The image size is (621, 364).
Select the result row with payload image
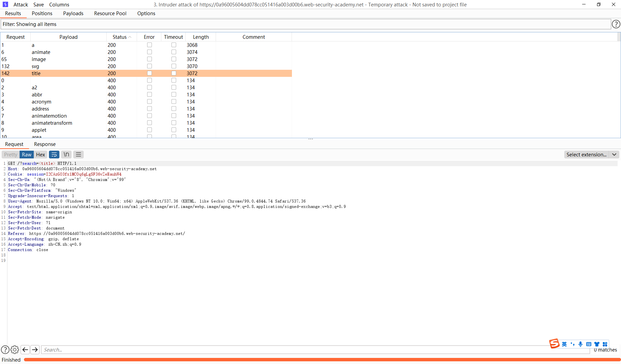click(146, 59)
